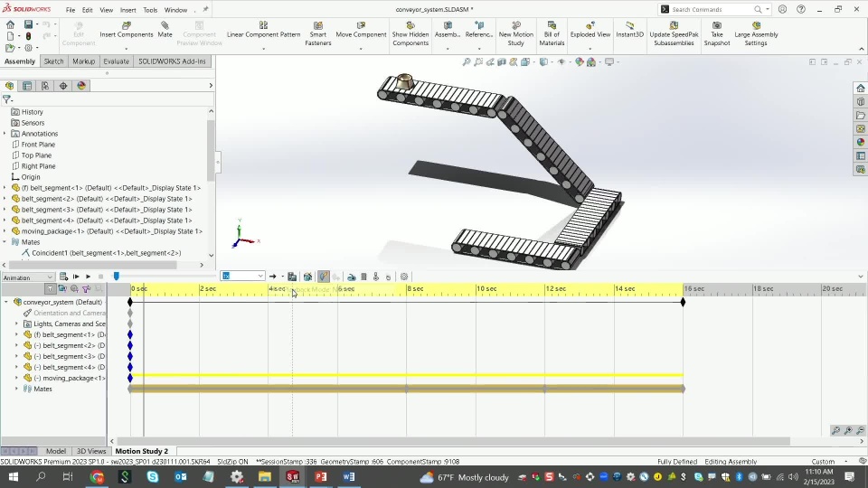Screen dimensions: 868x488
Task: Click Save Animation icon in motion toolbar
Action: [x=292, y=277]
